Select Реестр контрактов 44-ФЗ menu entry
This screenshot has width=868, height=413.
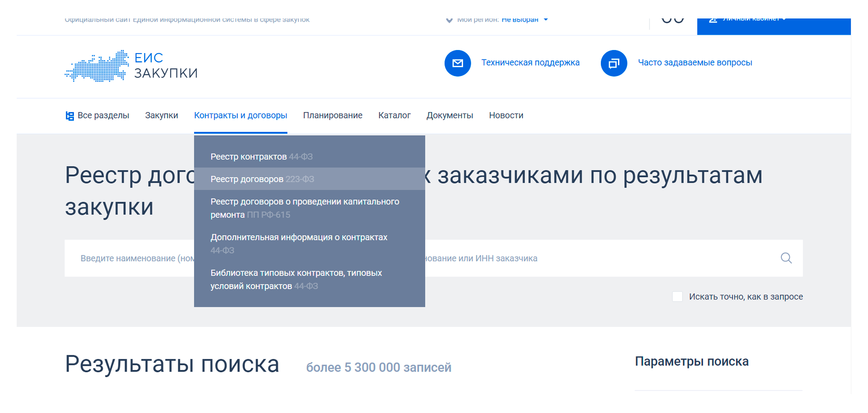tap(309, 157)
